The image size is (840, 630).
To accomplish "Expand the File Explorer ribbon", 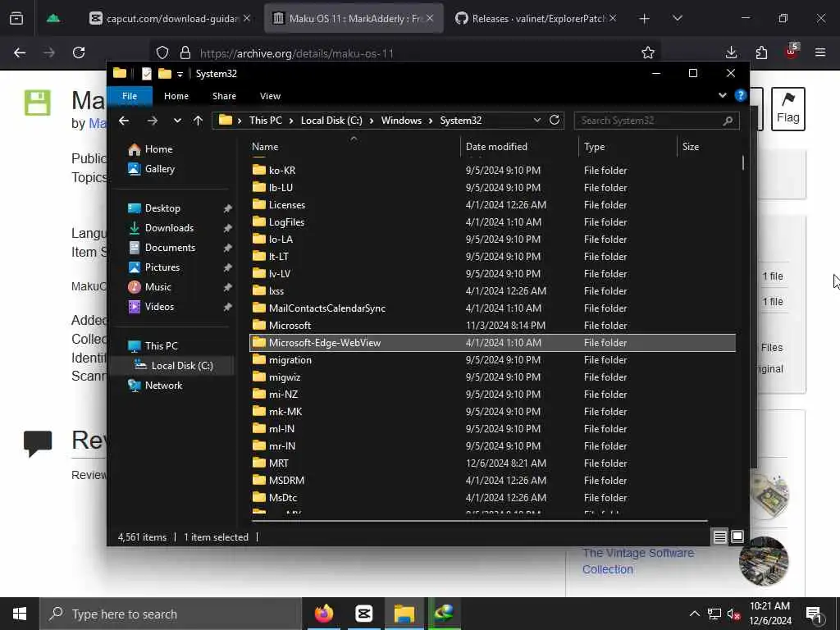I will click(x=722, y=95).
